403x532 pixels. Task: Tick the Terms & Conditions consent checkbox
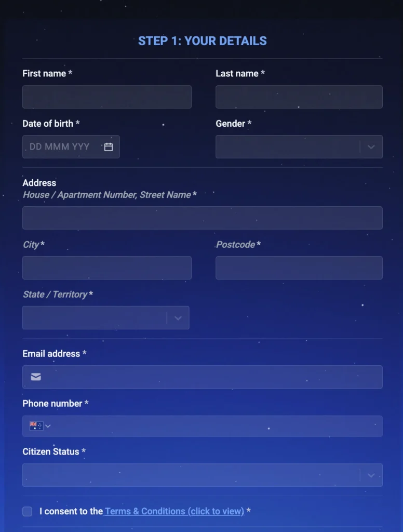[x=28, y=512]
